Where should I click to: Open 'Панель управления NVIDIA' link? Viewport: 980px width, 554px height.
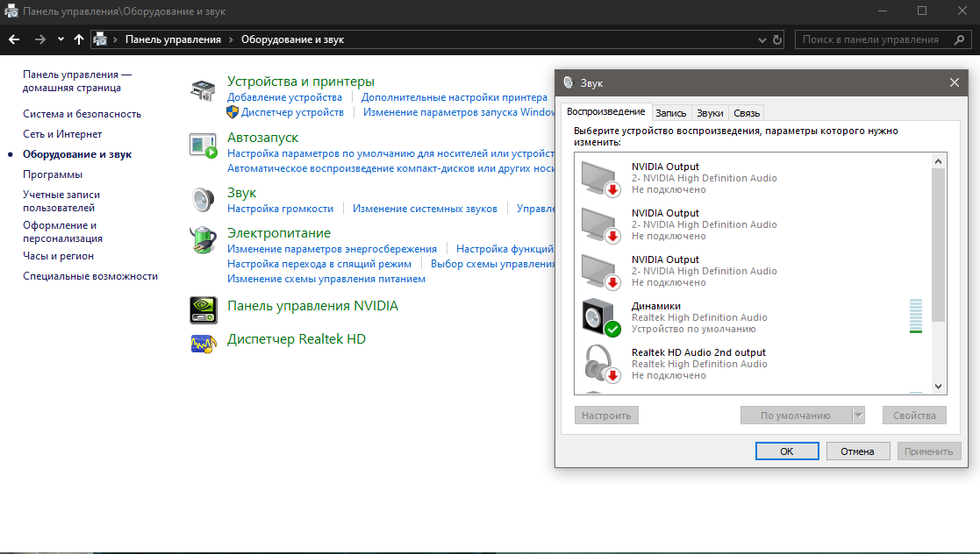(x=312, y=306)
